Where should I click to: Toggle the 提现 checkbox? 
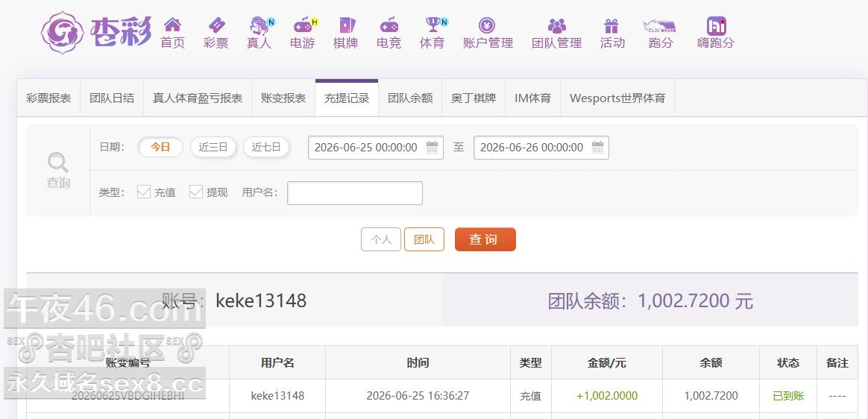coord(196,192)
